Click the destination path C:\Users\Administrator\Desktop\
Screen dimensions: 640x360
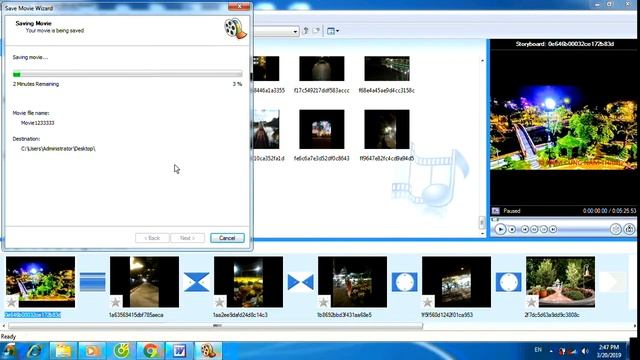58,149
